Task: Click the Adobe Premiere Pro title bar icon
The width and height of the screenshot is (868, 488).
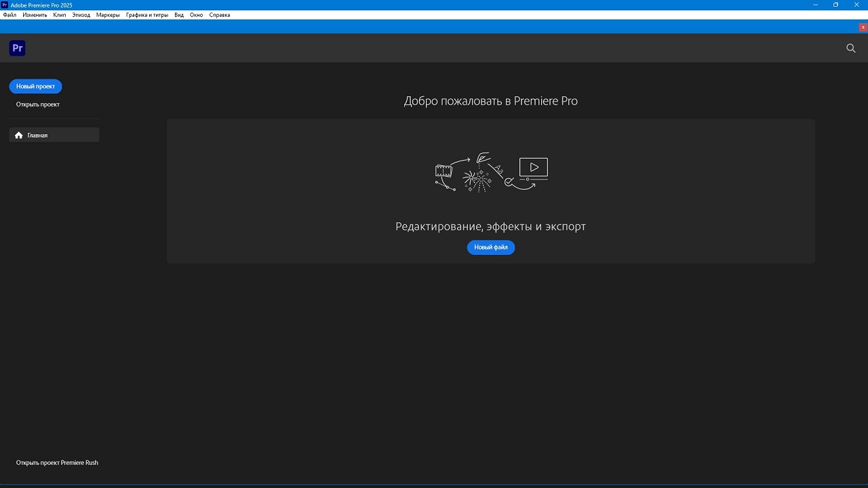Action: point(5,5)
